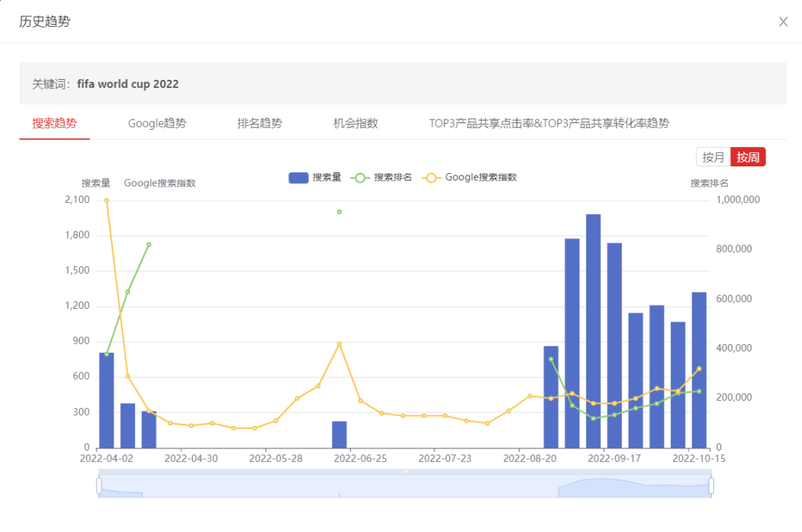The image size is (802, 532).
Task: Click the yellow line's mid-June peak point
Action: point(339,344)
